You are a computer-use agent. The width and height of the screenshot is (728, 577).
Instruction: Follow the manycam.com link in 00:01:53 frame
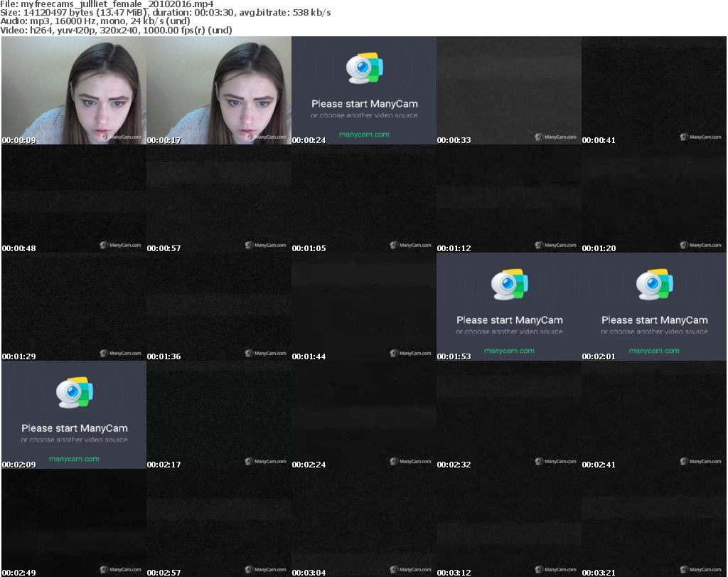click(x=509, y=351)
